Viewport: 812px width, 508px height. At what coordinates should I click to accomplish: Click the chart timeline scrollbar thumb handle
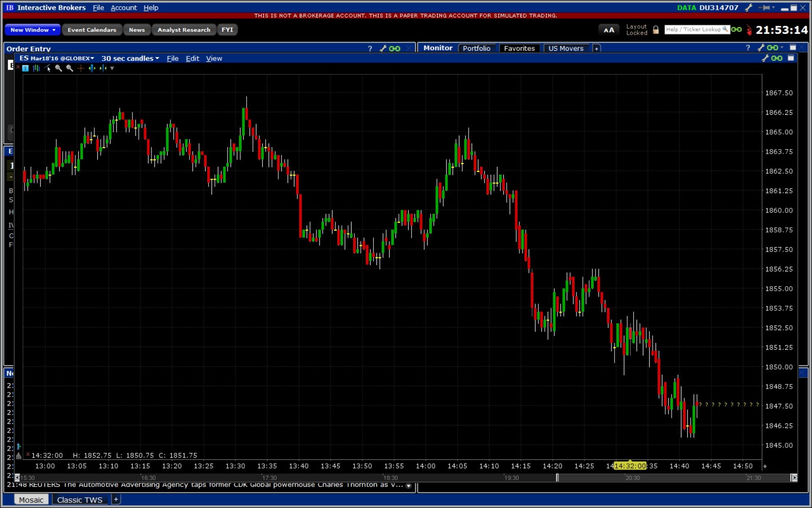point(557,478)
